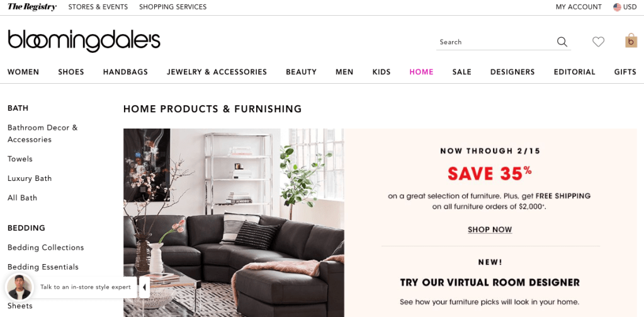Click the search magnifying glass icon
Image resolution: width=644 pixels, height=317 pixels.
tap(562, 42)
